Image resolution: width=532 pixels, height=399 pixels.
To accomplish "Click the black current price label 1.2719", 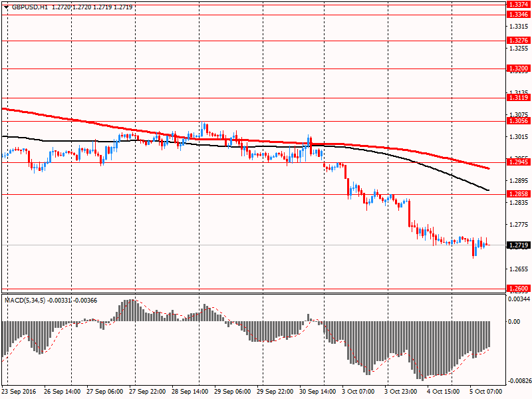I will tap(518, 245).
